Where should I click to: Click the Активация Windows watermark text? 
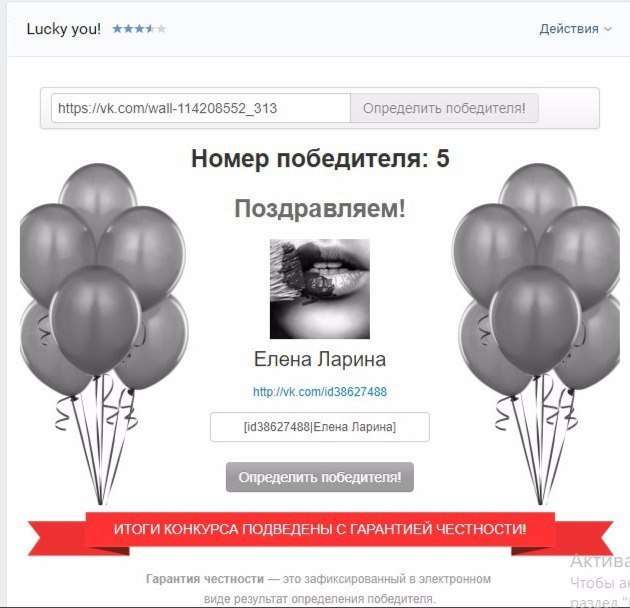pos(600,561)
